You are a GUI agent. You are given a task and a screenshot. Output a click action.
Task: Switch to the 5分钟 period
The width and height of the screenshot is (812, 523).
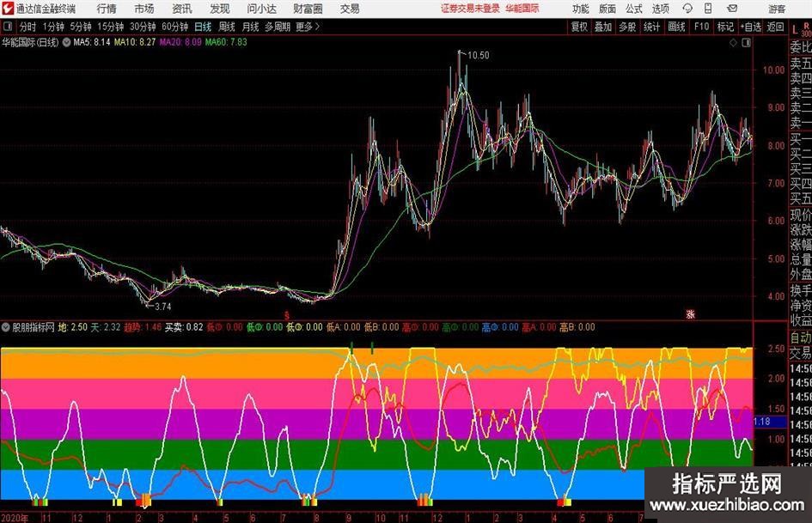(81, 27)
